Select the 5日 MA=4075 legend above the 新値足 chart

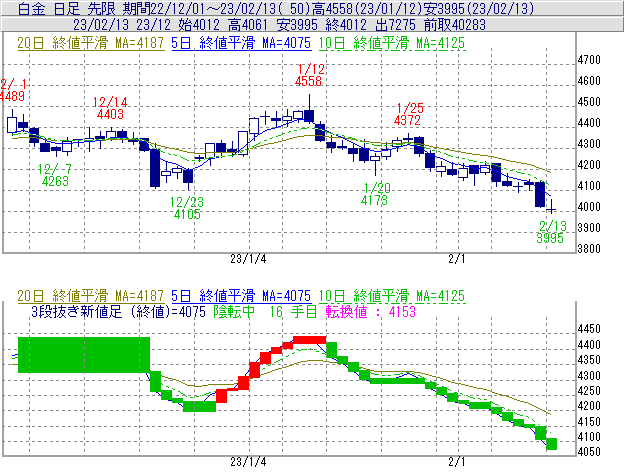click(241, 296)
